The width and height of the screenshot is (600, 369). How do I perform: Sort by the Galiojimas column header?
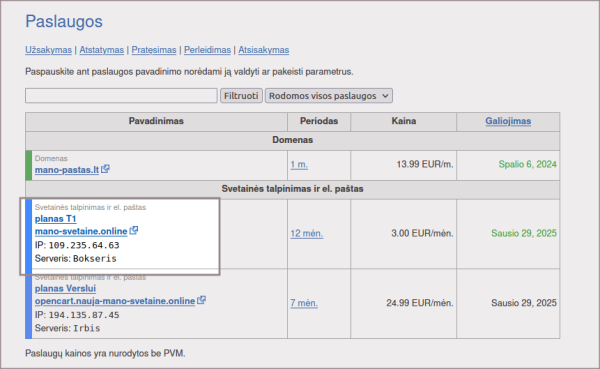[x=508, y=121]
